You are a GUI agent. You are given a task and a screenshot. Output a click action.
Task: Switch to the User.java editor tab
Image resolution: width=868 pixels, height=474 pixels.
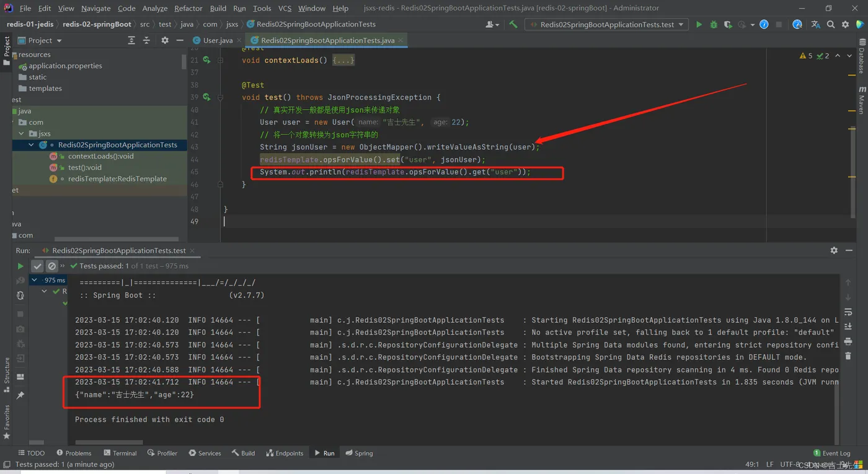[x=217, y=40]
